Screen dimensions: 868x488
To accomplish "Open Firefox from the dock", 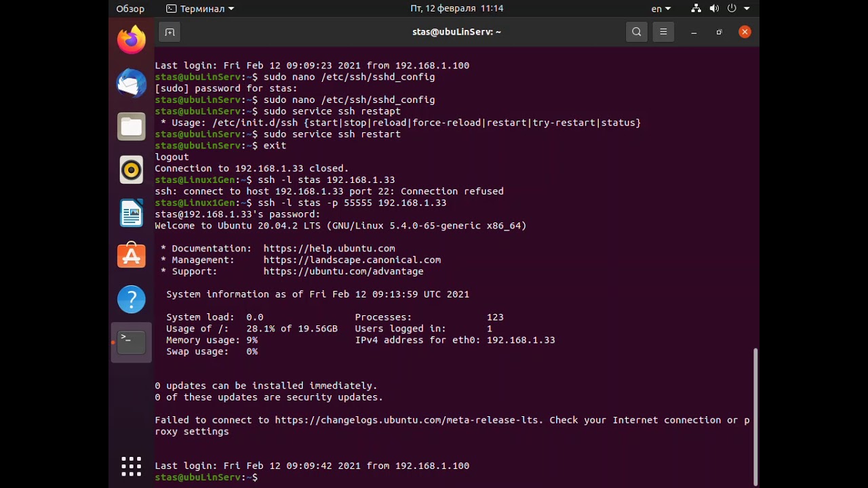I will coord(132,40).
